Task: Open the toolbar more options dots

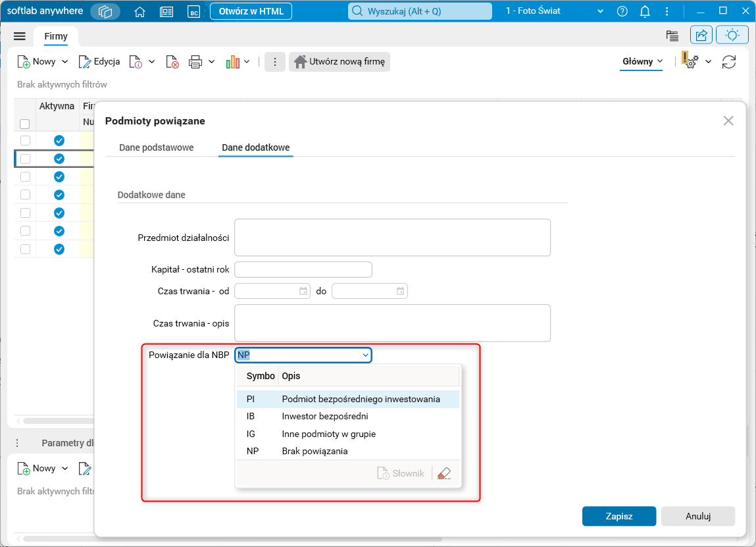Action: tap(275, 62)
